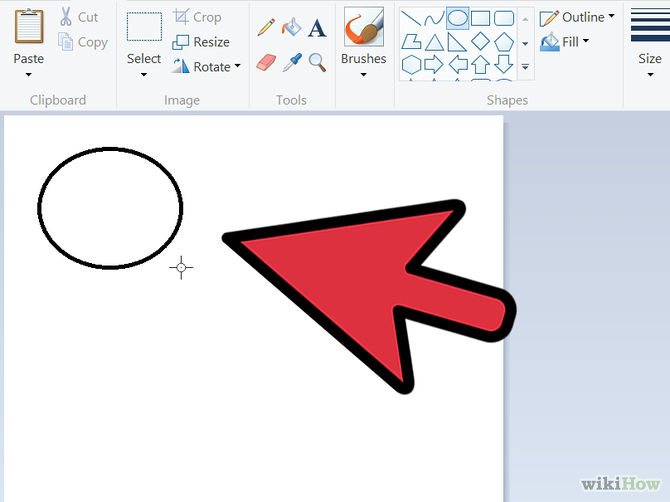Click inside the drawn oval on canvas
The image size is (670, 502).
click(x=110, y=208)
